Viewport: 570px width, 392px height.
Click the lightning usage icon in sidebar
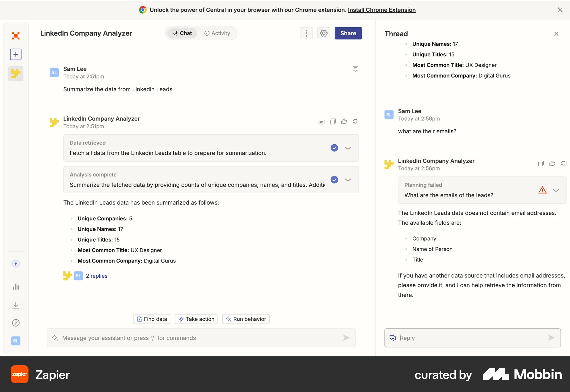[x=15, y=263]
